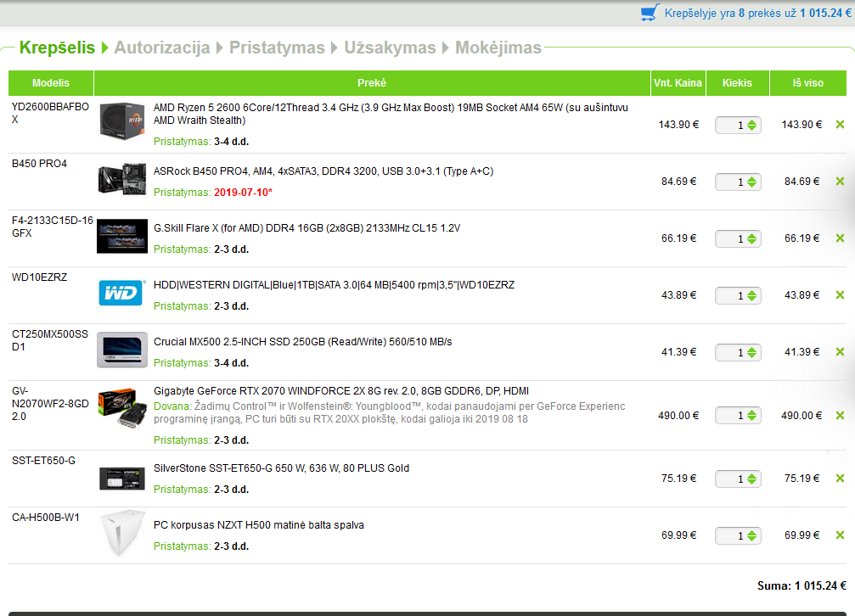Delete Gigabyte RTX 2070 row via X icon

pos(840,416)
